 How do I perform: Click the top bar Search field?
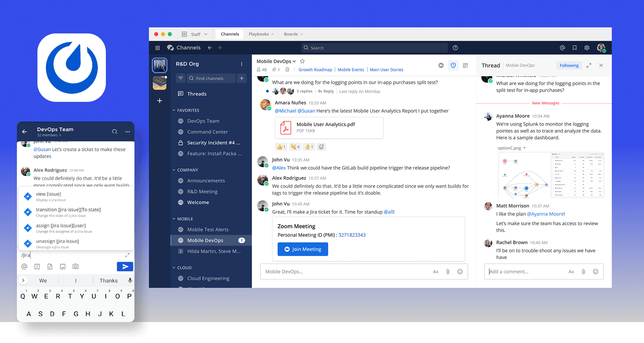coord(374,48)
